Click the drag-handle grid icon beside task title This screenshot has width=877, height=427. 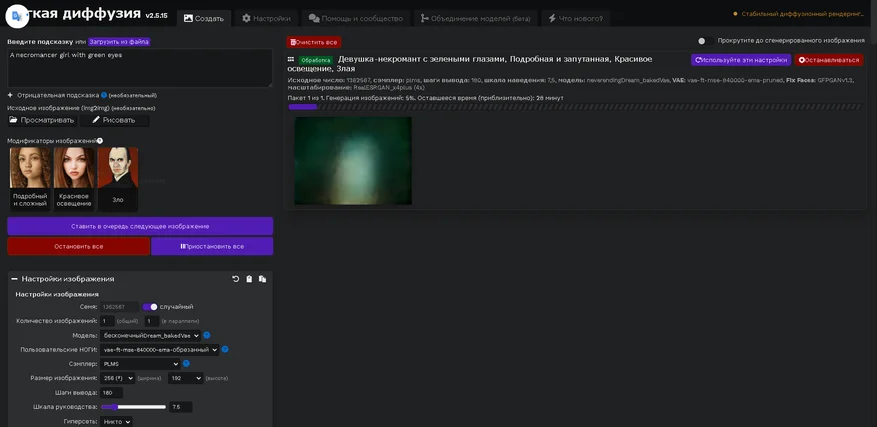291,60
